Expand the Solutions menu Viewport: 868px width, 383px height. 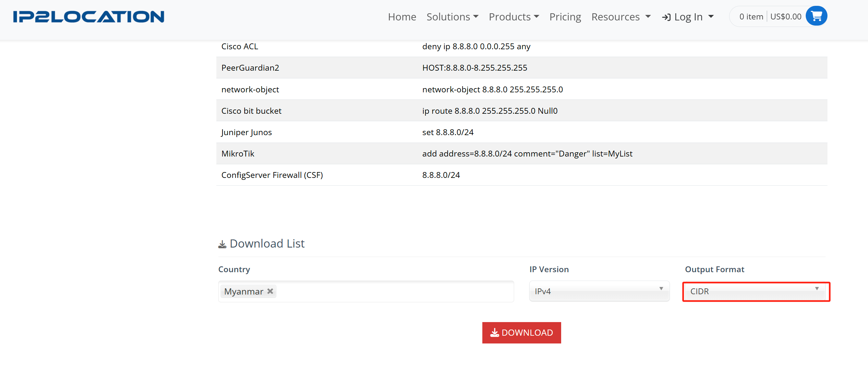point(452,17)
